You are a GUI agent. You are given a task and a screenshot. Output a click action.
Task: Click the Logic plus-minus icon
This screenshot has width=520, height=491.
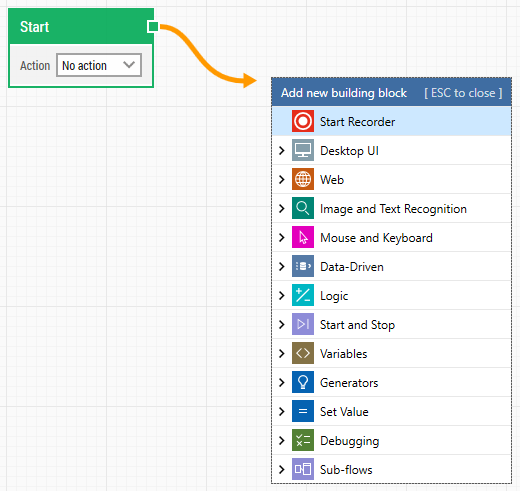[x=303, y=295]
